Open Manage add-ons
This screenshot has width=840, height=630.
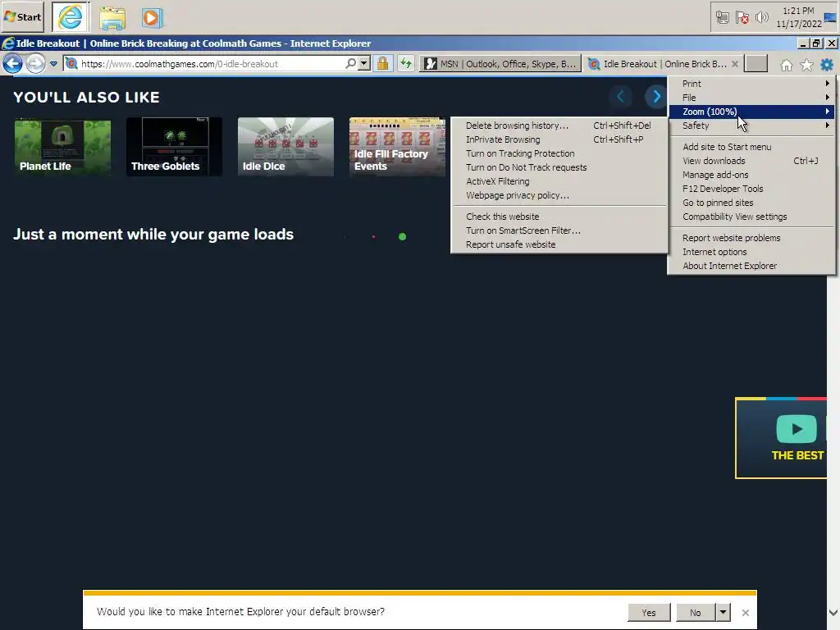click(751, 175)
